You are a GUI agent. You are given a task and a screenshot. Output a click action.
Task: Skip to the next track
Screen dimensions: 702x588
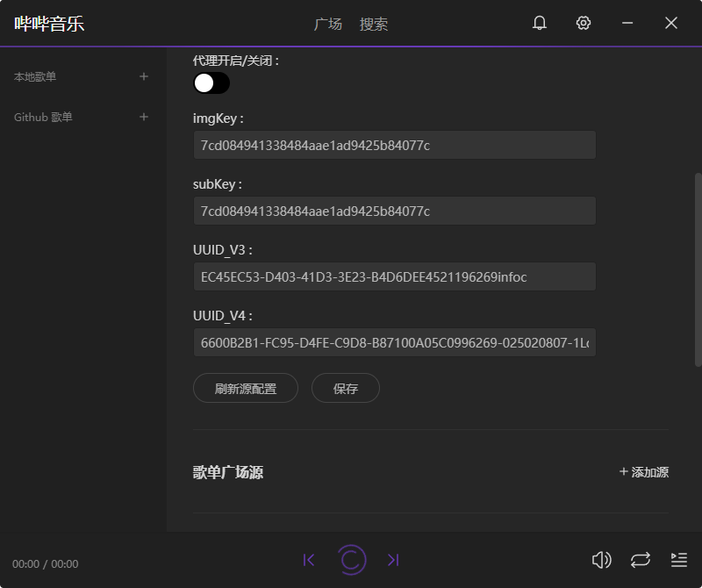click(x=393, y=559)
